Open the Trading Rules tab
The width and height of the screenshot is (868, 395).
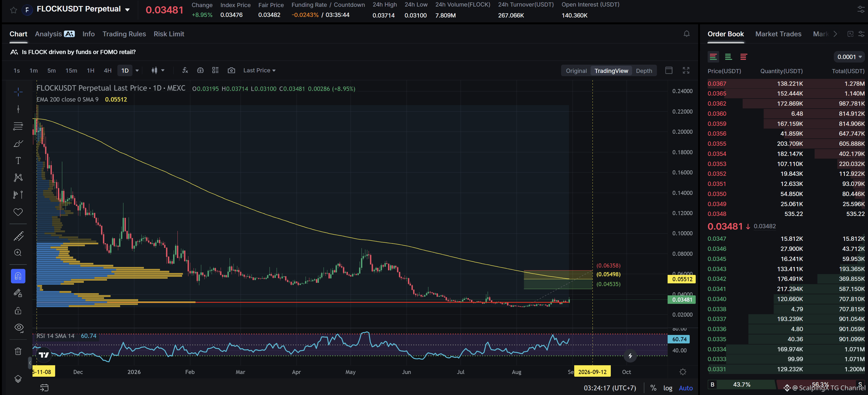coord(124,34)
